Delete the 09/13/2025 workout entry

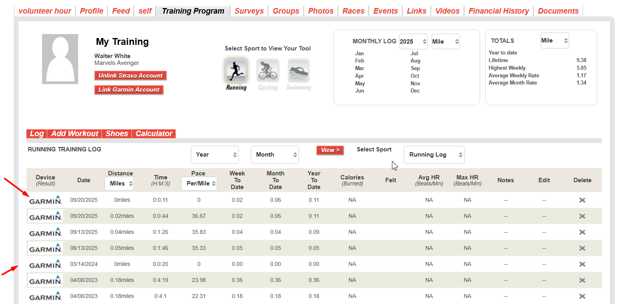(x=582, y=232)
